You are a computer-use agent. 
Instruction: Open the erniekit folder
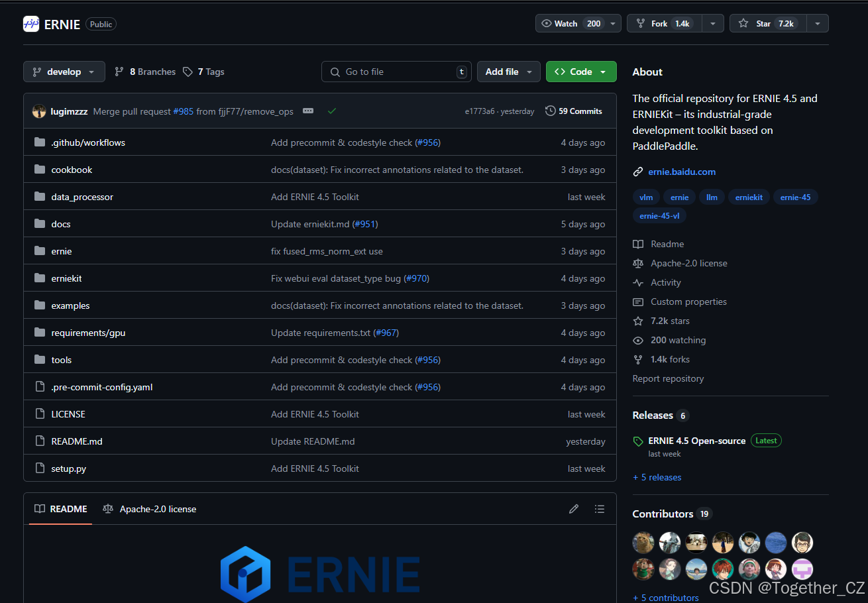67,278
